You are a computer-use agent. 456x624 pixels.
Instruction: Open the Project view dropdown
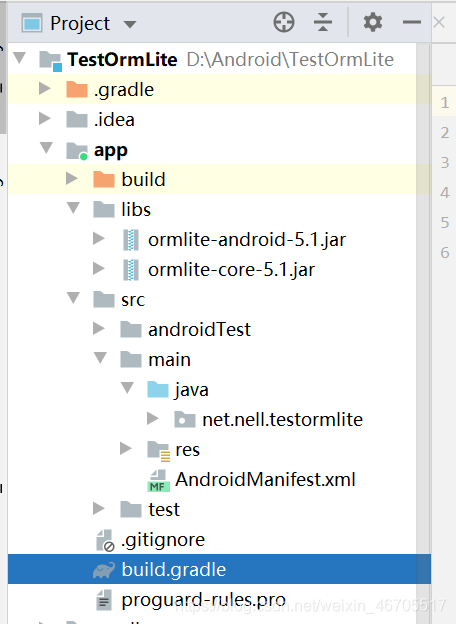click(x=130, y=24)
